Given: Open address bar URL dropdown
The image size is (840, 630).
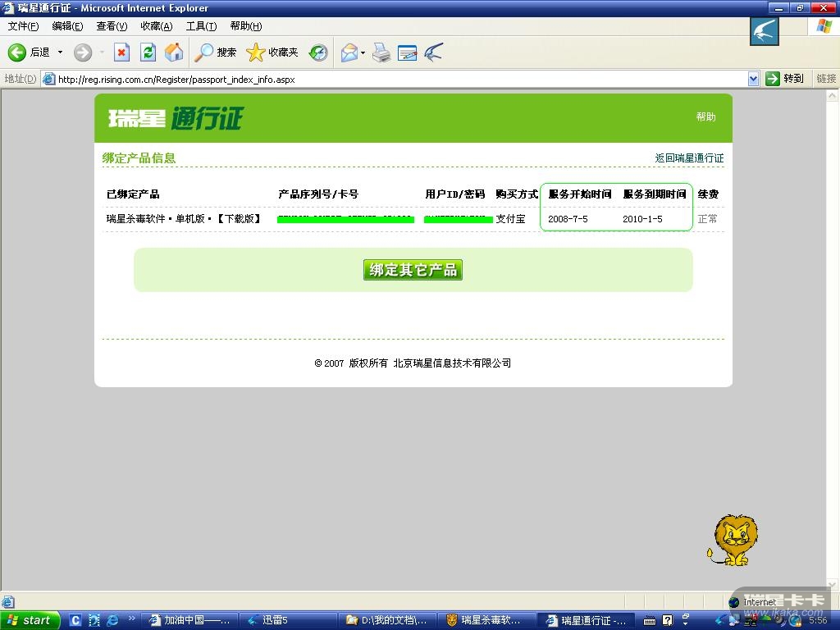Looking at the screenshot, I should tap(753, 79).
